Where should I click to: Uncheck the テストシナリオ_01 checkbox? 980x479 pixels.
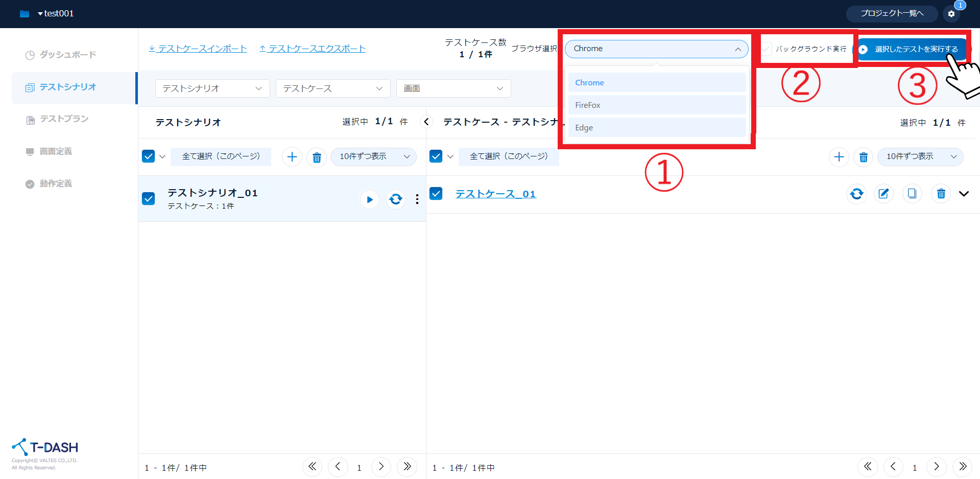pos(149,198)
